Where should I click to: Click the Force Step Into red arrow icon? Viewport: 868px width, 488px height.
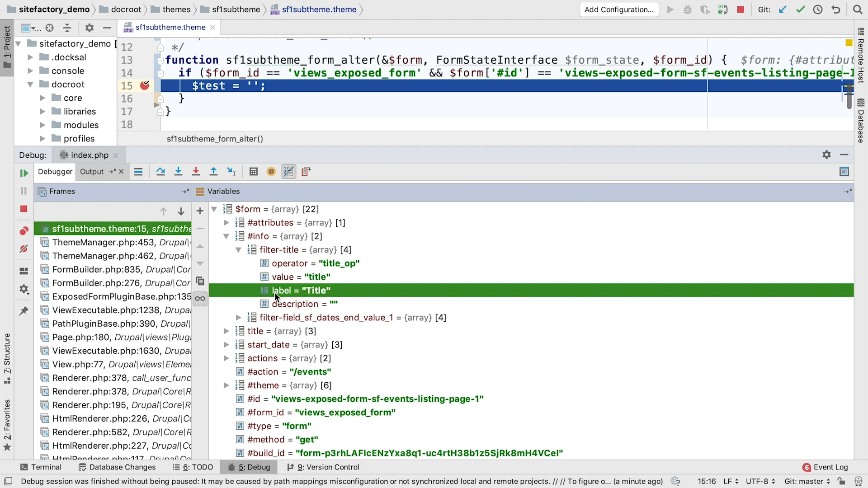coord(196,172)
